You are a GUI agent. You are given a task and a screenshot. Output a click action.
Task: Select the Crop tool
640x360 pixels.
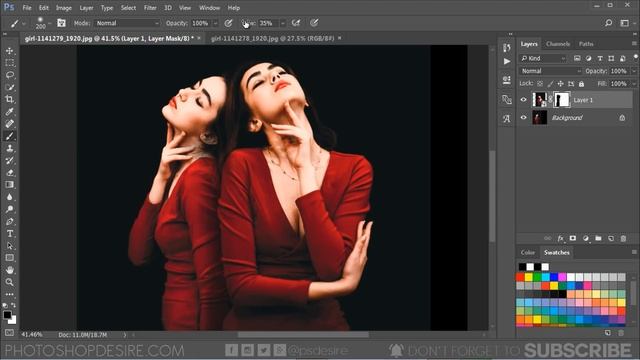[9, 100]
